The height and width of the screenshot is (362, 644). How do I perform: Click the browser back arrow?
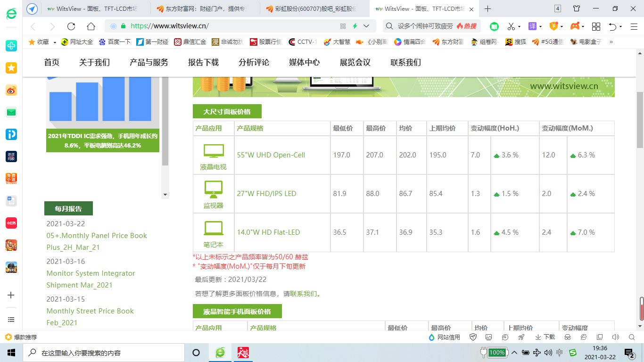pos(33,26)
